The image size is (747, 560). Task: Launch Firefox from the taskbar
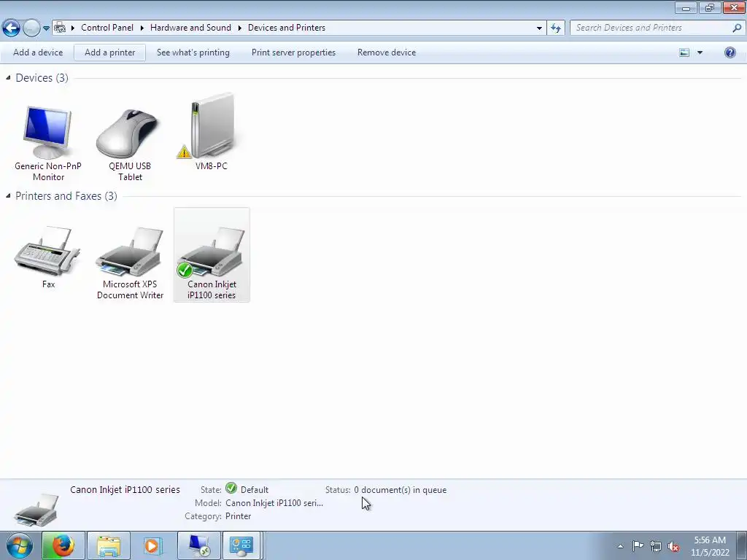(63, 545)
